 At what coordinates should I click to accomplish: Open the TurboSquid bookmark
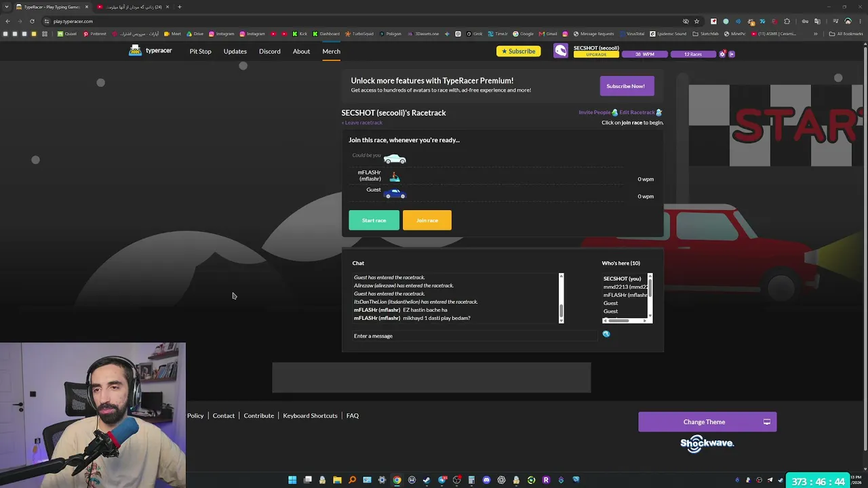(359, 34)
